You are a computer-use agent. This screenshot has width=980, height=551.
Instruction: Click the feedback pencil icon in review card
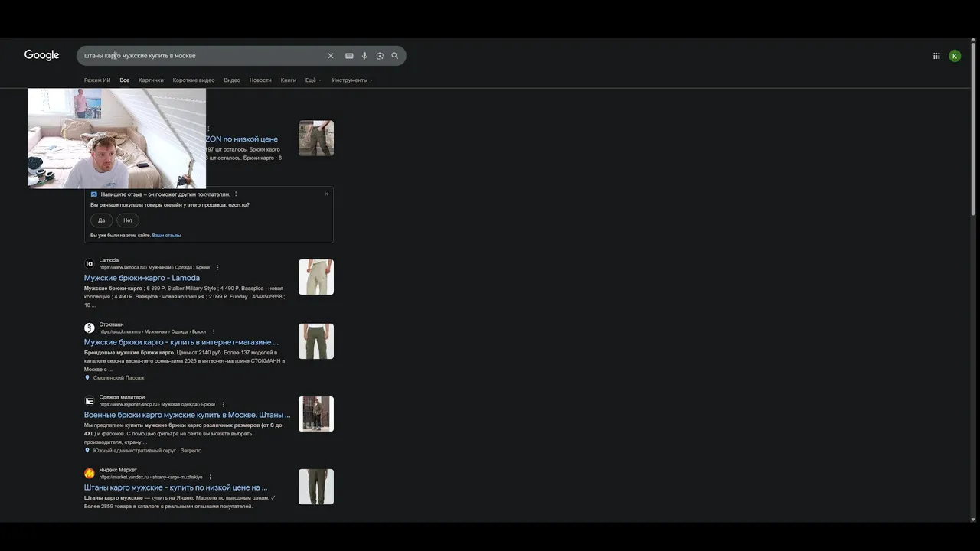(x=94, y=194)
